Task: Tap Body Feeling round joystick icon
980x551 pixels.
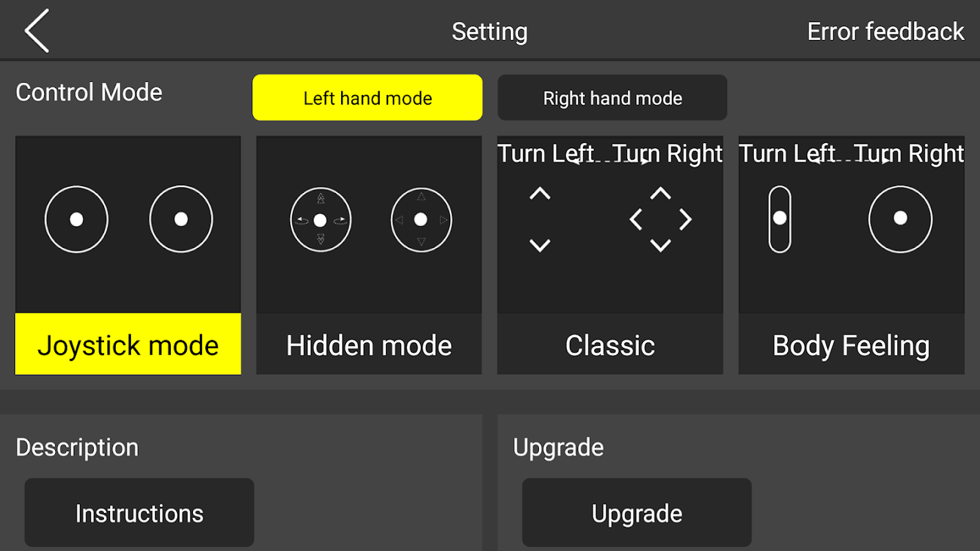Action: 900,219
